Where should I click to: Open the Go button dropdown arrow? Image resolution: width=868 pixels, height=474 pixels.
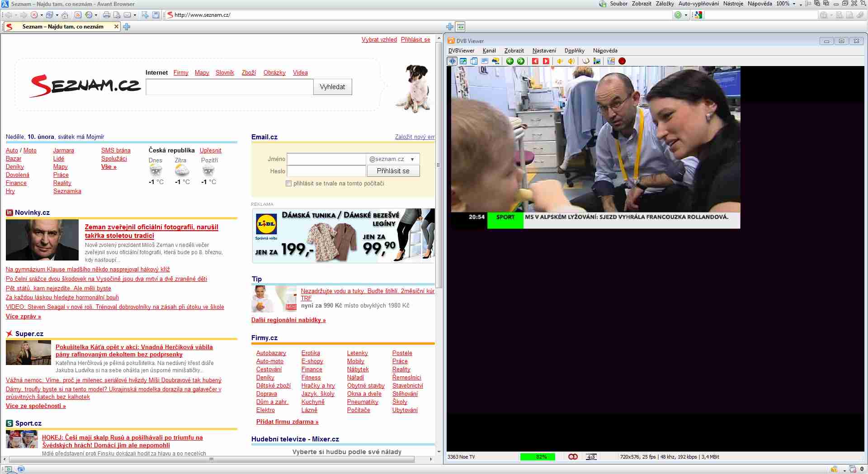point(686,15)
